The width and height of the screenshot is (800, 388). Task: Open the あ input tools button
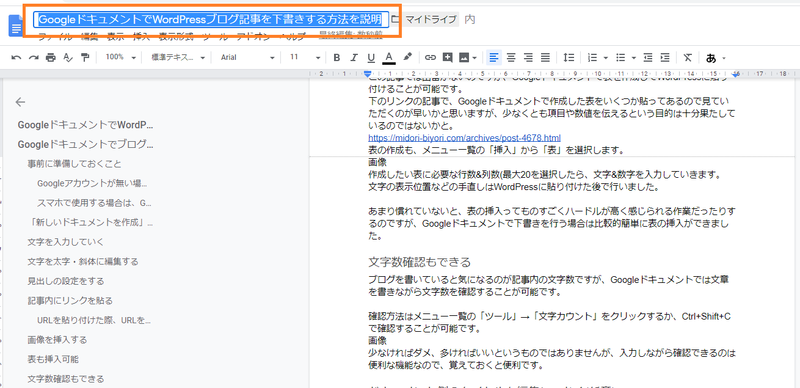pyautogui.click(x=711, y=58)
